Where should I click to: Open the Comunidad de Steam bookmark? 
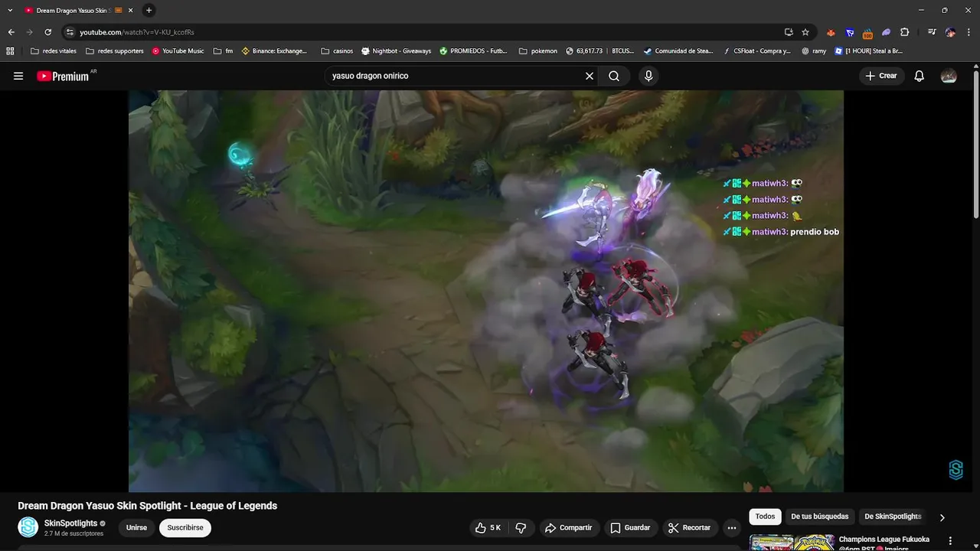[x=678, y=51]
